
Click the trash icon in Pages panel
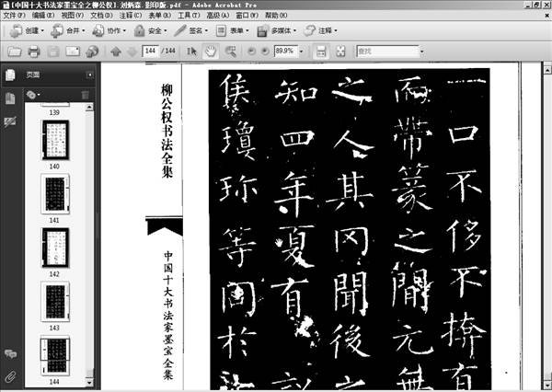[x=85, y=95]
